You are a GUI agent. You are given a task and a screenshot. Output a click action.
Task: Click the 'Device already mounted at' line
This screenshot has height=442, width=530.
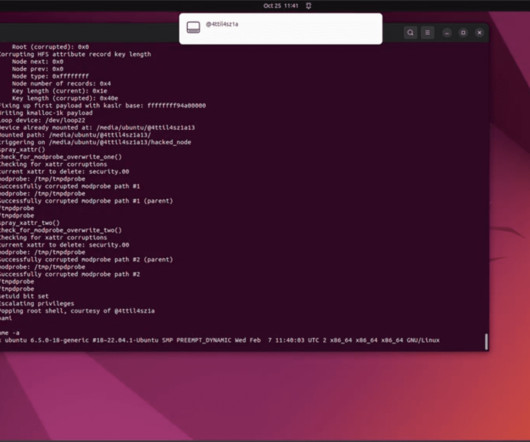pos(97,127)
